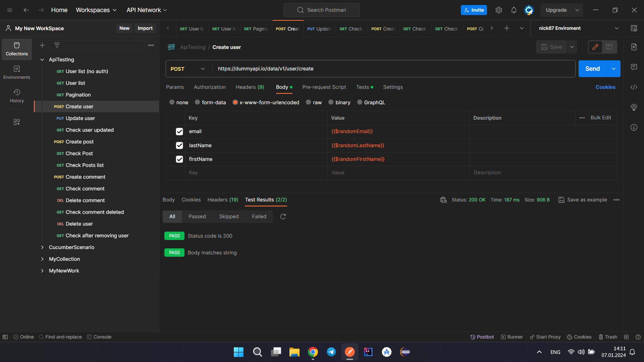Uncheck the lastName parameter checkbox
Viewport: 644px width, 362px height.
[179, 145]
